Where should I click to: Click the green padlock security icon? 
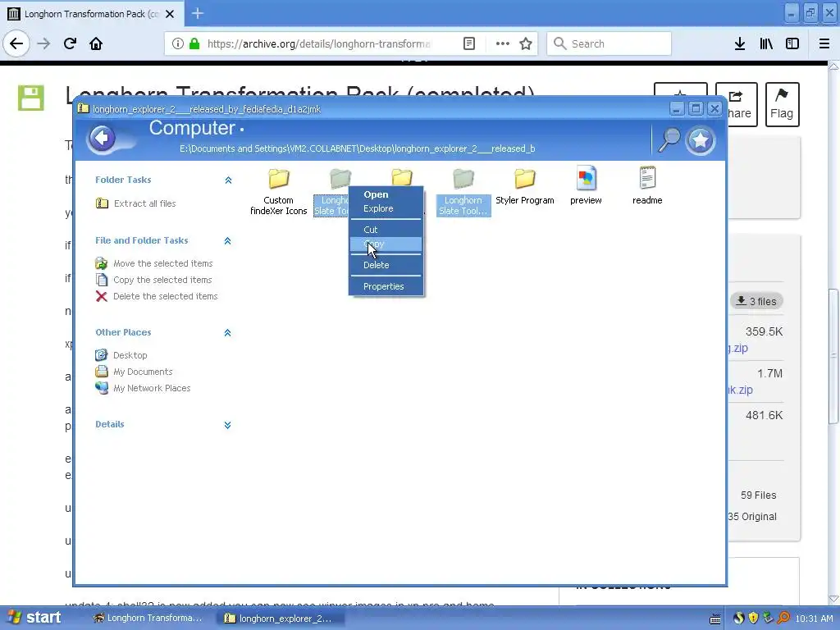coord(194,43)
